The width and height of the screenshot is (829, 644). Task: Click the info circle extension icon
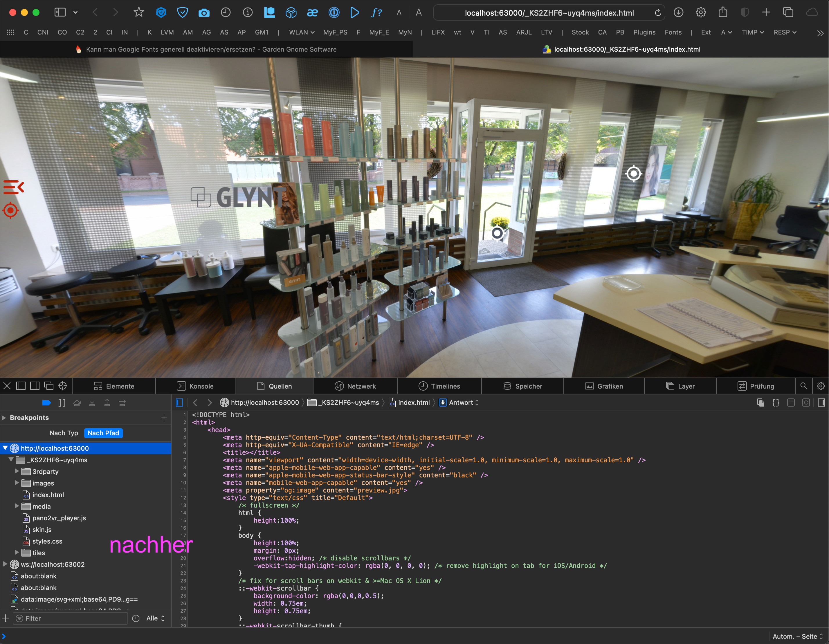[248, 12]
